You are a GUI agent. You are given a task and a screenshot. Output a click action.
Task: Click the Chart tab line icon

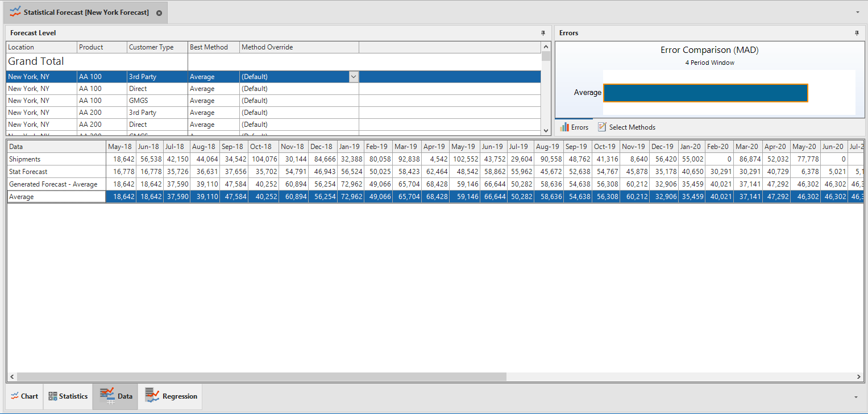tap(15, 396)
